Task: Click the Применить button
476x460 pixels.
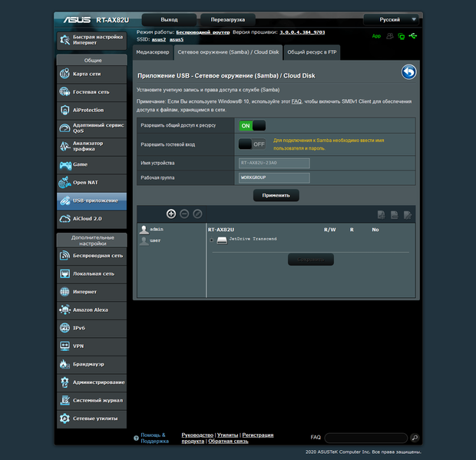Action: pyautogui.click(x=276, y=196)
